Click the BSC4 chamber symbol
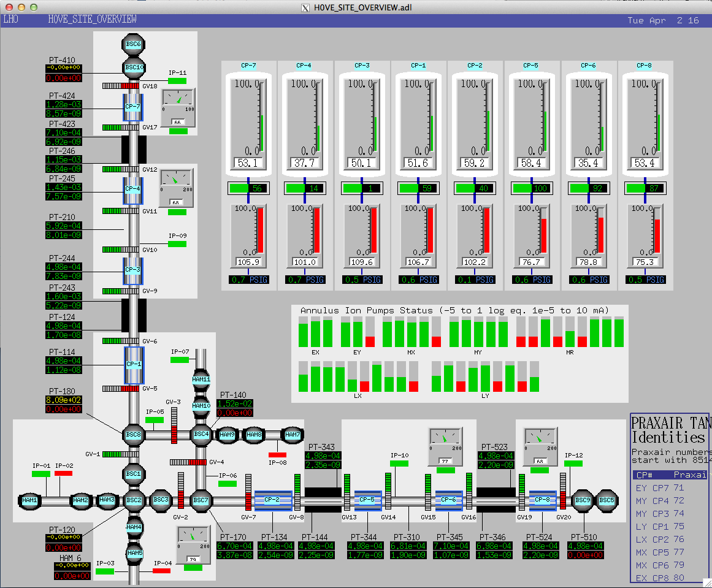This screenshot has height=588, width=712. (201, 434)
